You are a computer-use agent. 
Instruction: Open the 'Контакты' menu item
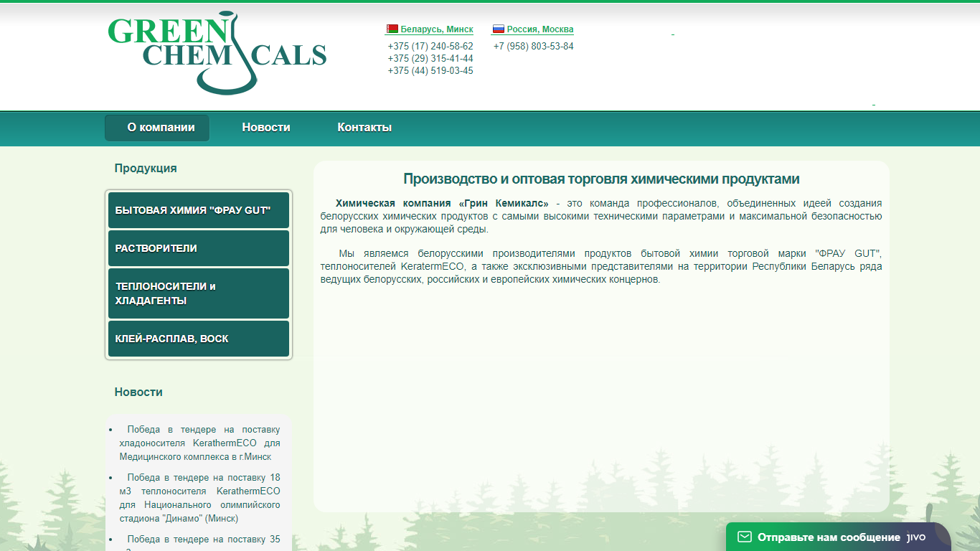[x=364, y=128]
